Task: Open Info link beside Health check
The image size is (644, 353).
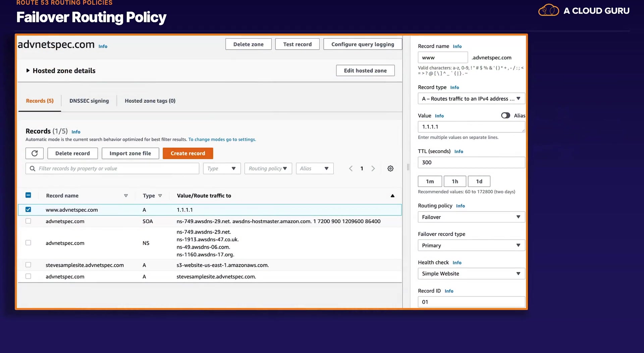Action: [457, 263]
